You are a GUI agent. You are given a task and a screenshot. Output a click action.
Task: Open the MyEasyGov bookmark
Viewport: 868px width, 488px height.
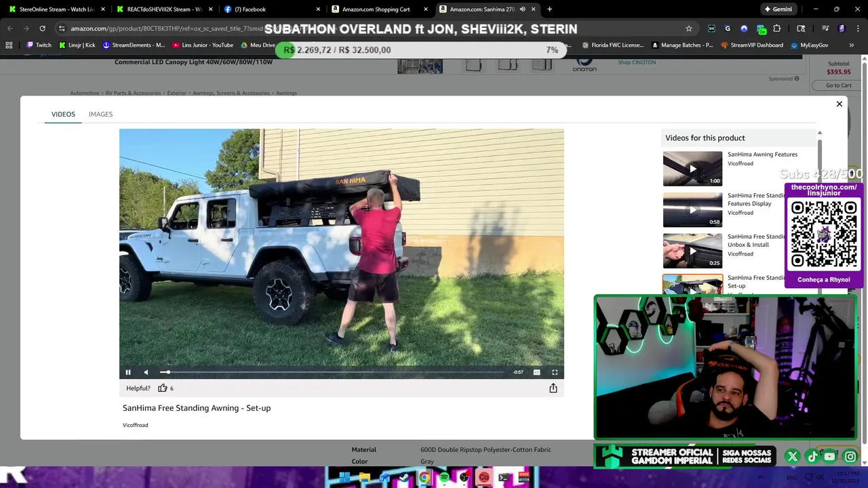coord(809,45)
